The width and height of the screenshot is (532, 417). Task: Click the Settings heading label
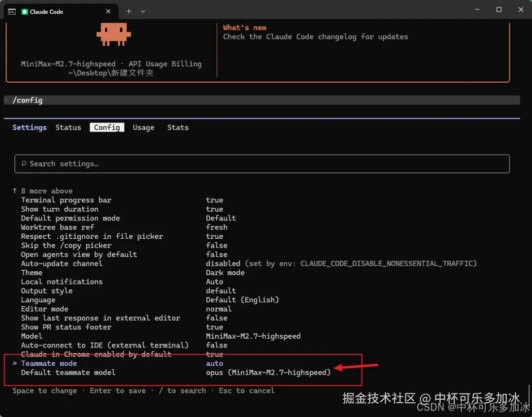(30, 128)
